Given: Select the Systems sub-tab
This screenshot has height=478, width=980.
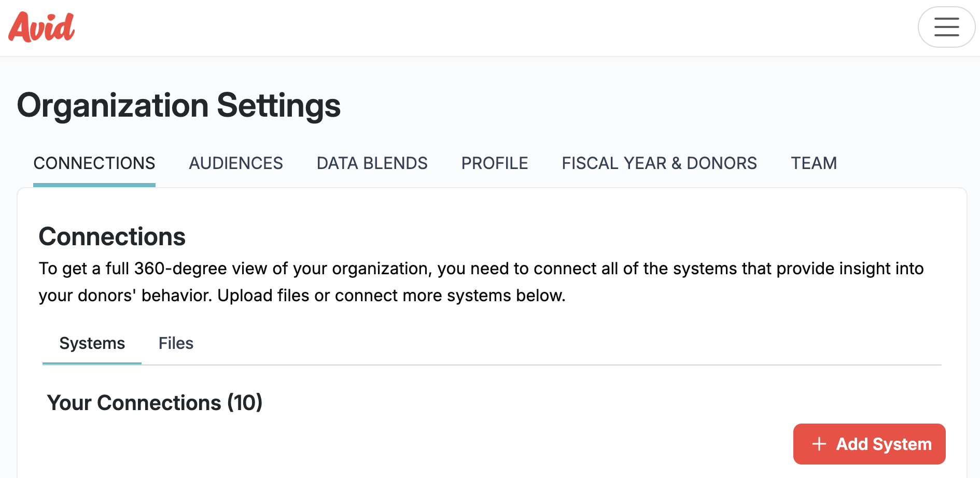Looking at the screenshot, I should (92, 343).
